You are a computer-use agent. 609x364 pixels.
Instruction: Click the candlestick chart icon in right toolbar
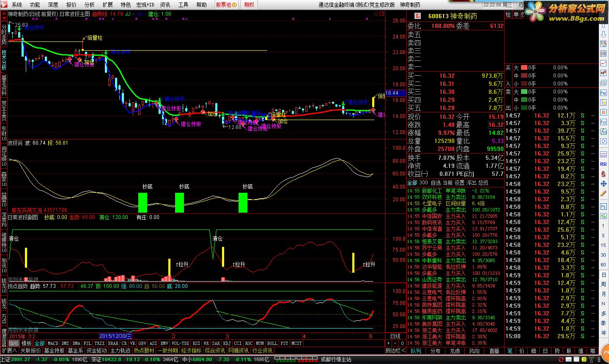[604, 73]
